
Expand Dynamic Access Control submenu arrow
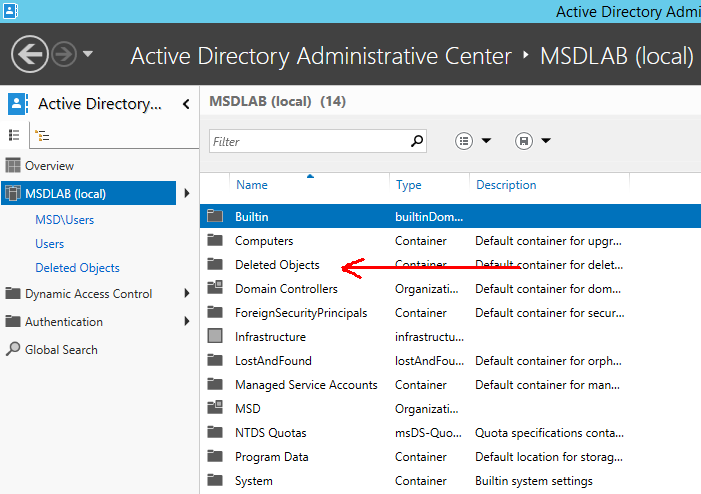[x=187, y=294]
